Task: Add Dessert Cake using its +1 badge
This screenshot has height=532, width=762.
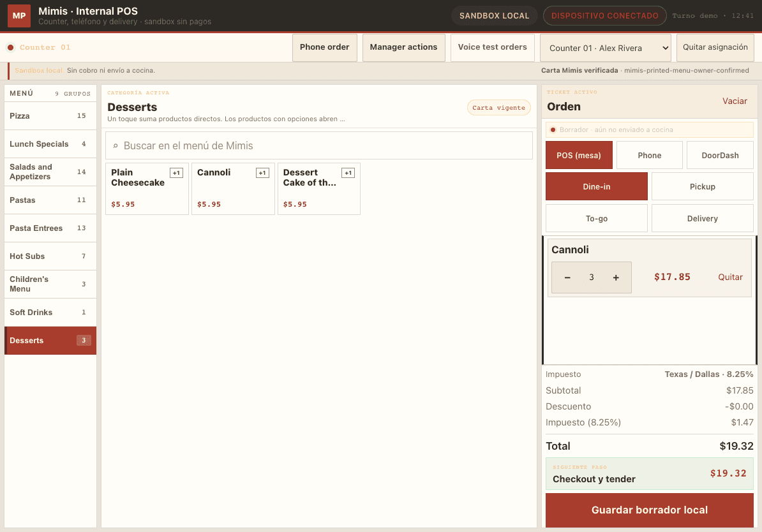Action: [x=348, y=173]
